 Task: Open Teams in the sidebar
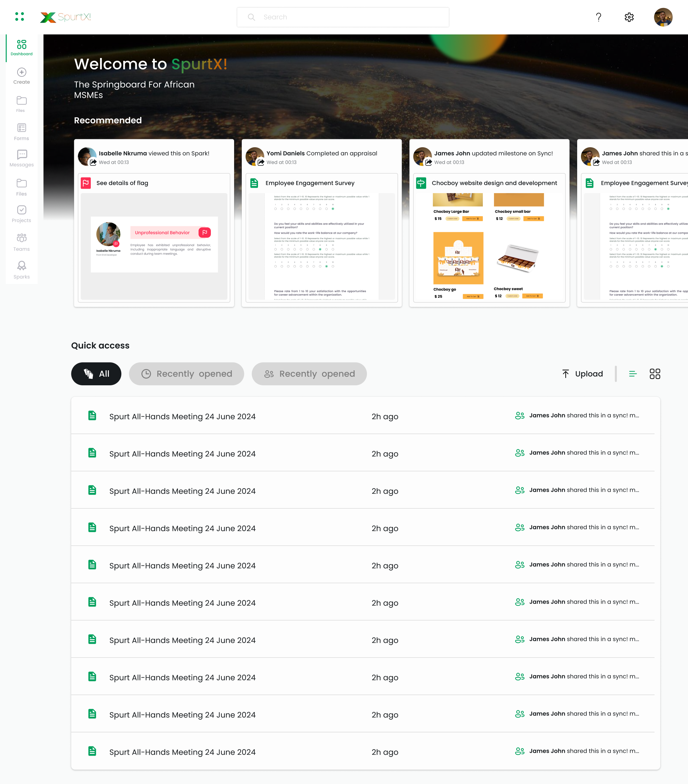(x=21, y=243)
